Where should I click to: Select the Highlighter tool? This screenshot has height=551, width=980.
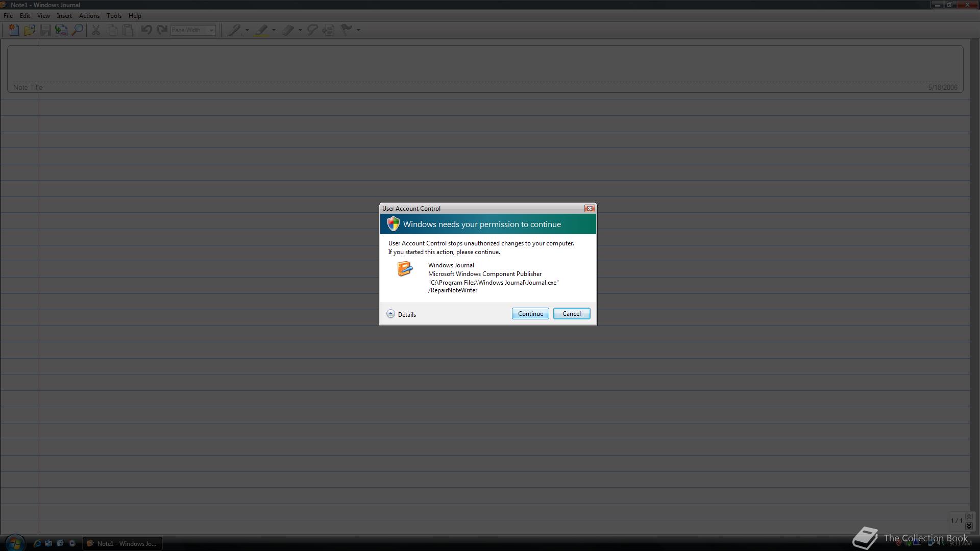(261, 30)
